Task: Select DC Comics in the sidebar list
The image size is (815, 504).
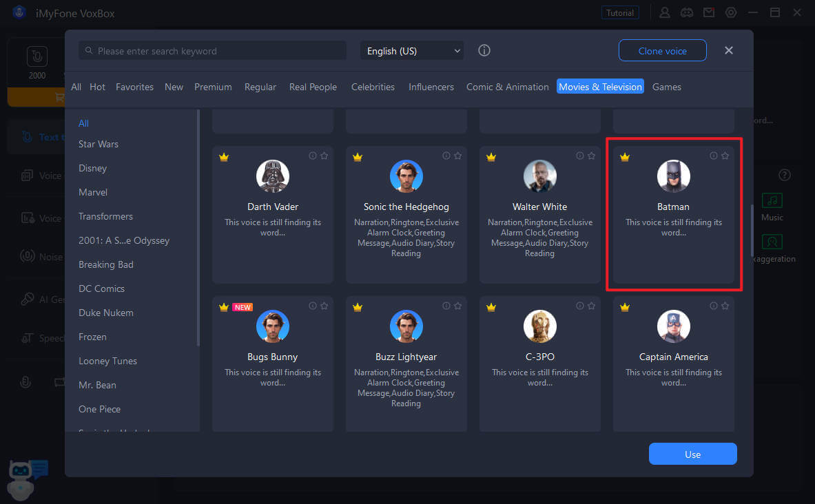Action: click(x=101, y=288)
